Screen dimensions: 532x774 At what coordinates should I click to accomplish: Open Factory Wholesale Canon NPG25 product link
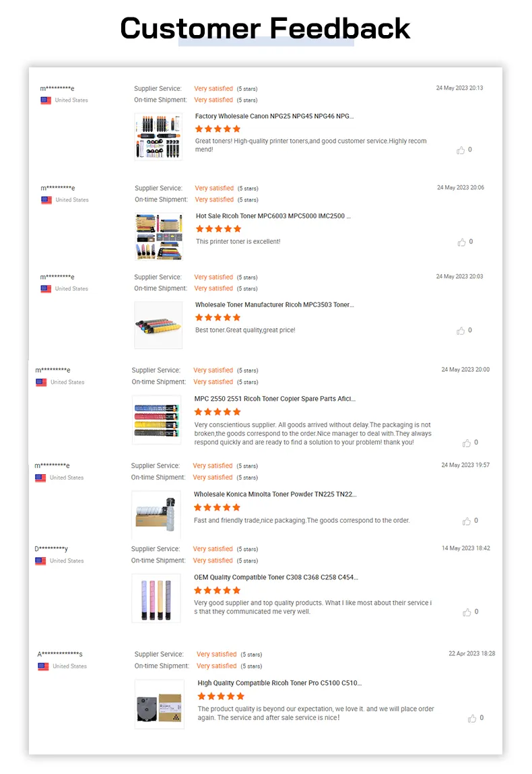(x=274, y=117)
